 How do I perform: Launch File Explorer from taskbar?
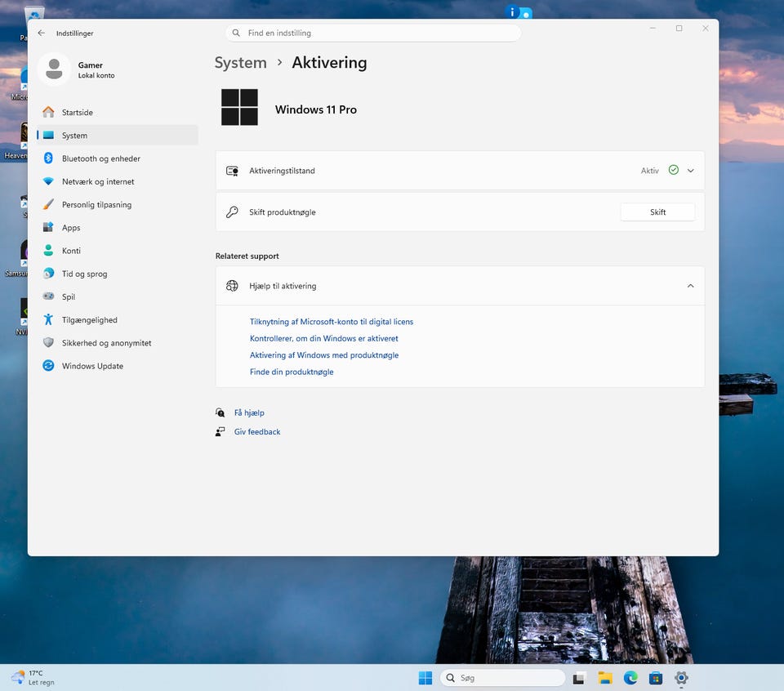[605, 678]
